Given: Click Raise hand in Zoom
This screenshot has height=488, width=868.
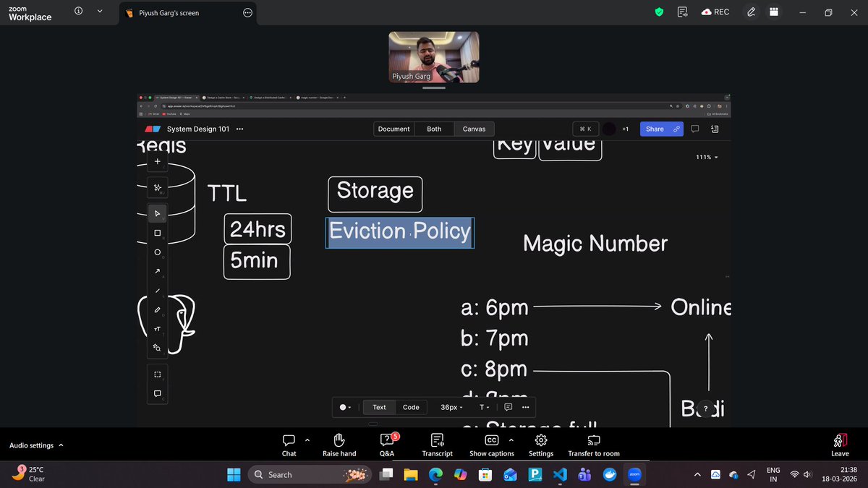Looking at the screenshot, I should (339, 445).
